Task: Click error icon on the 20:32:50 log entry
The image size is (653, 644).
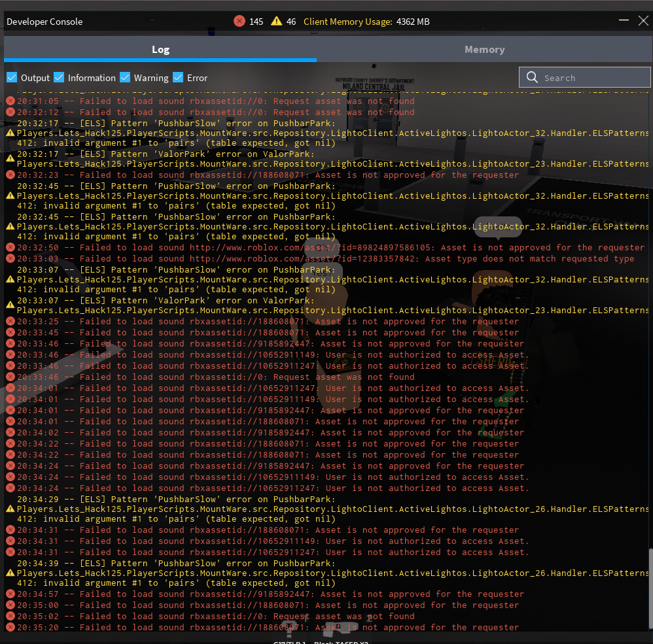Action: tap(10, 247)
